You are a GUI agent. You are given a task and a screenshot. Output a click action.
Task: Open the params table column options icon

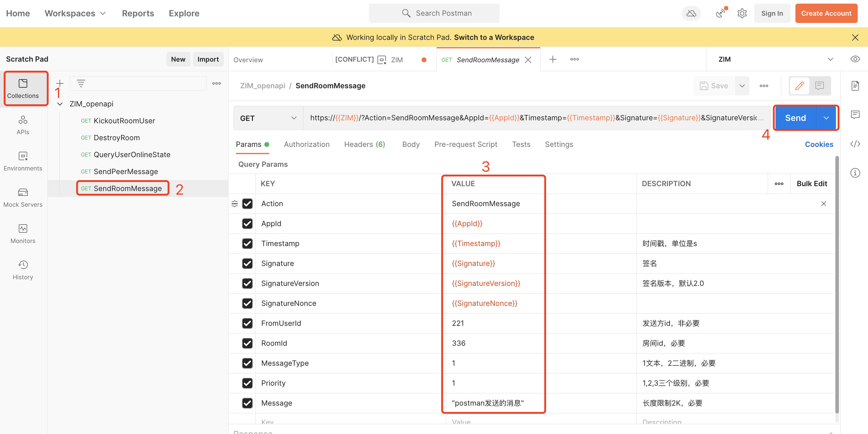click(x=779, y=184)
